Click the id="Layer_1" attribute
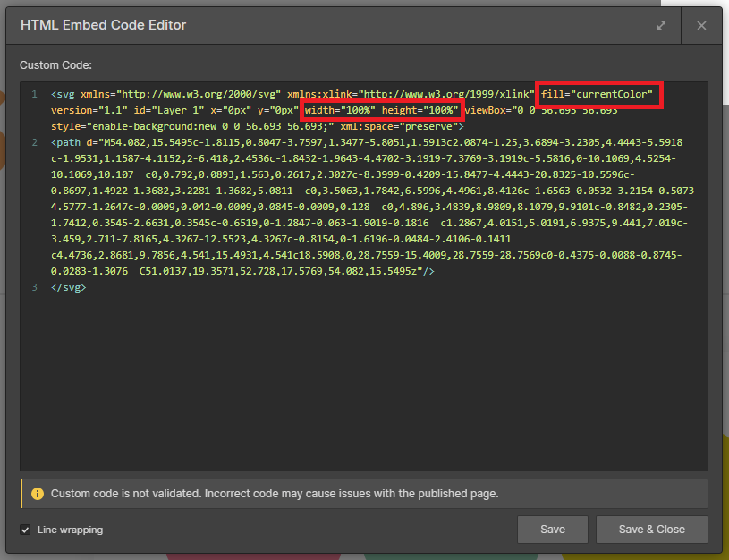This screenshot has height=560, width=729. [x=169, y=110]
